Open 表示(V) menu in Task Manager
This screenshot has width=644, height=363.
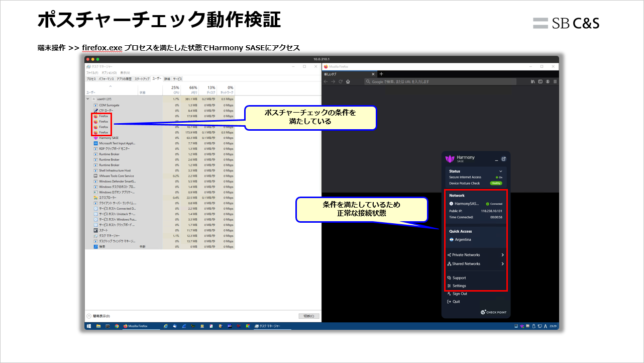[125, 73]
